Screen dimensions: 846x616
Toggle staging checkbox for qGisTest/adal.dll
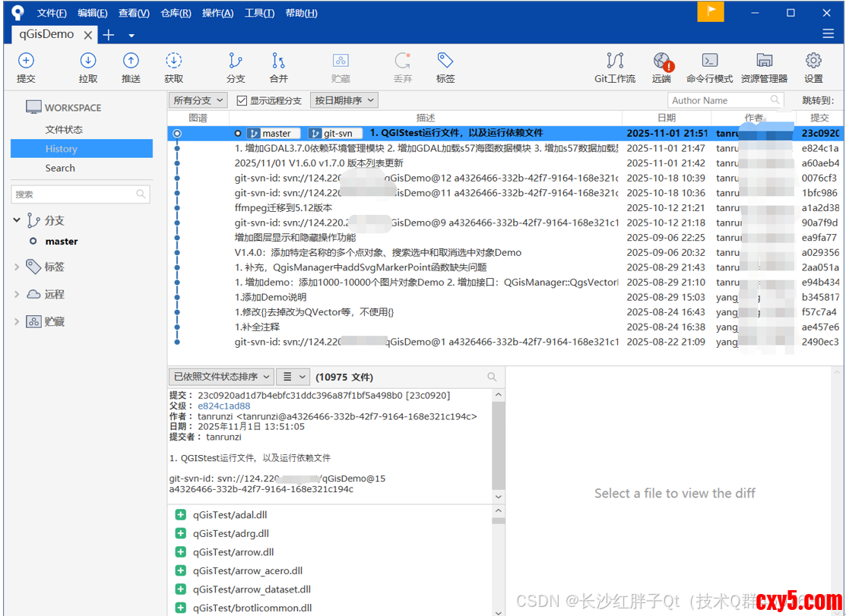point(181,515)
